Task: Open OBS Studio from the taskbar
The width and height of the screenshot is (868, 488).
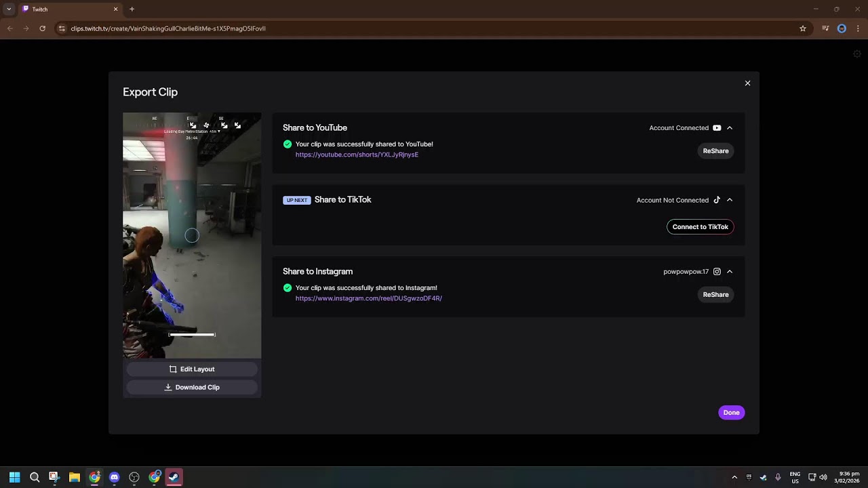Action: [x=134, y=477]
